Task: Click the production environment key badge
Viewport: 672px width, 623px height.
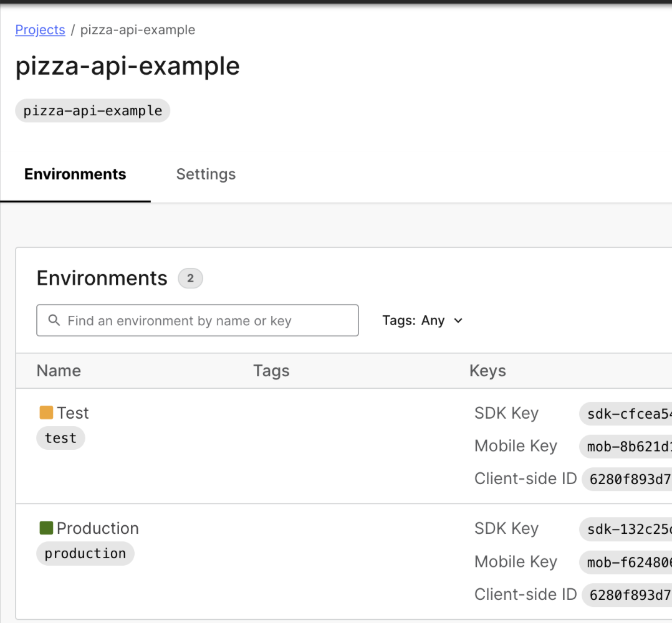Action: click(85, 553)
